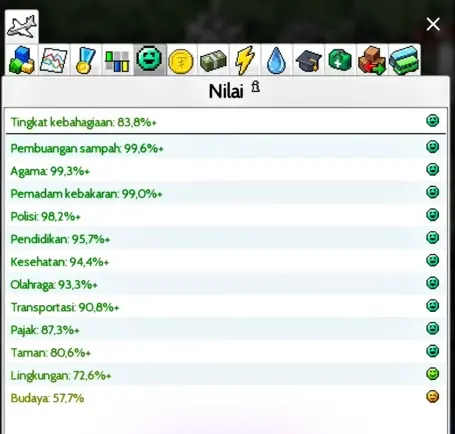Open the graduation cap education tab

pyautogui.click(x=309, y=60)
